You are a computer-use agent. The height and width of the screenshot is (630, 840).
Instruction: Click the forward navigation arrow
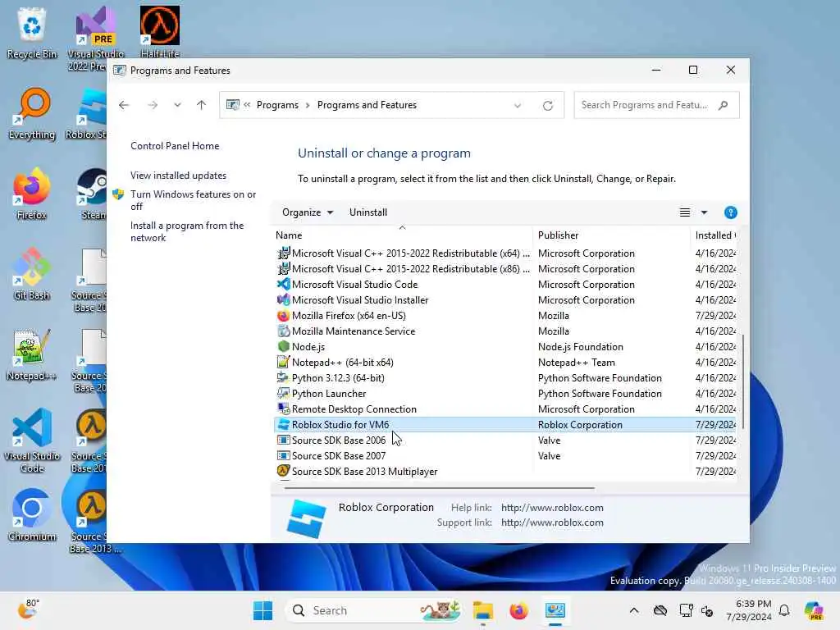(x=153, y=105)
